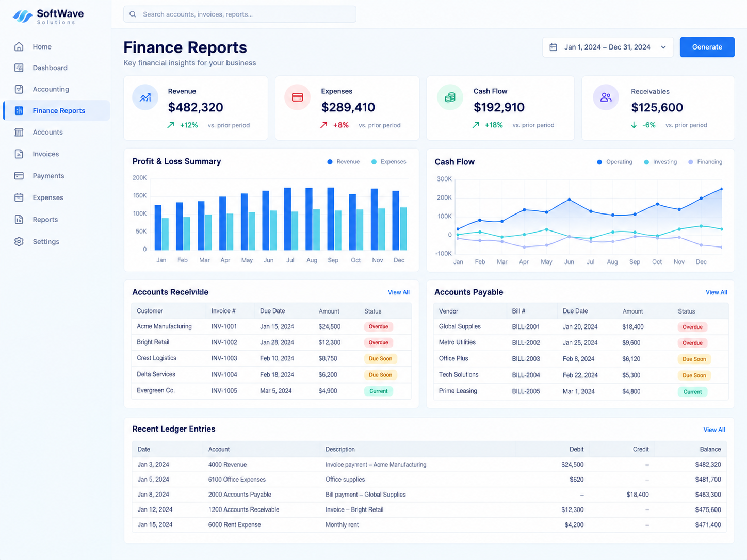Click the Accounting sidebar icon
Viewport: 747px width, 560px height.
[x=19, y=89]
